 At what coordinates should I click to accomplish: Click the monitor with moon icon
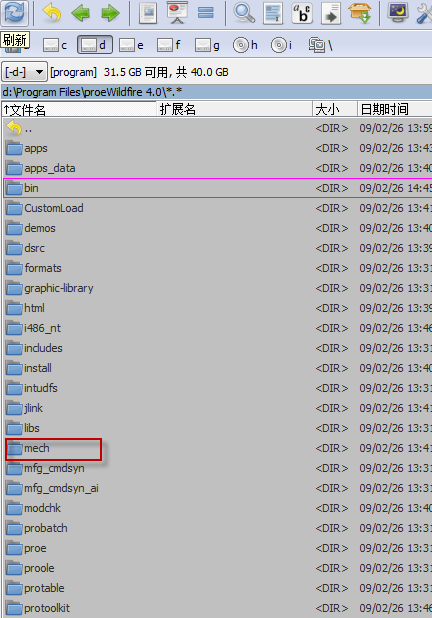point(397,13)
